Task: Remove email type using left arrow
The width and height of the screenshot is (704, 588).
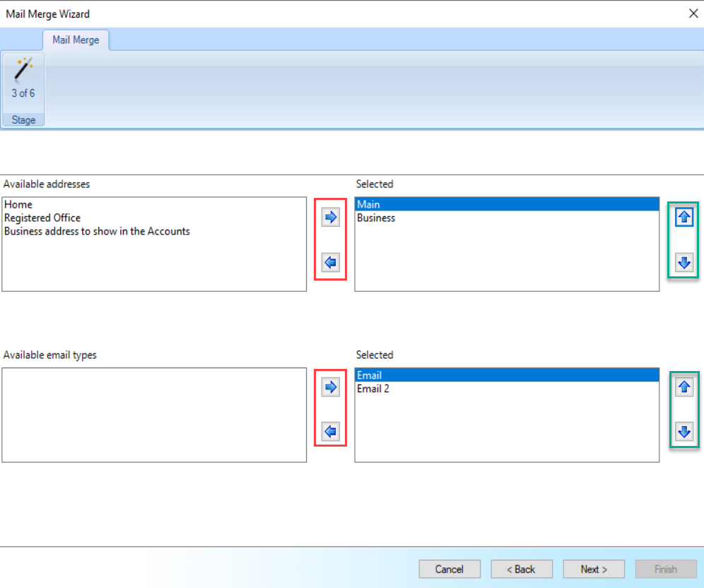Action: (331, 431)
